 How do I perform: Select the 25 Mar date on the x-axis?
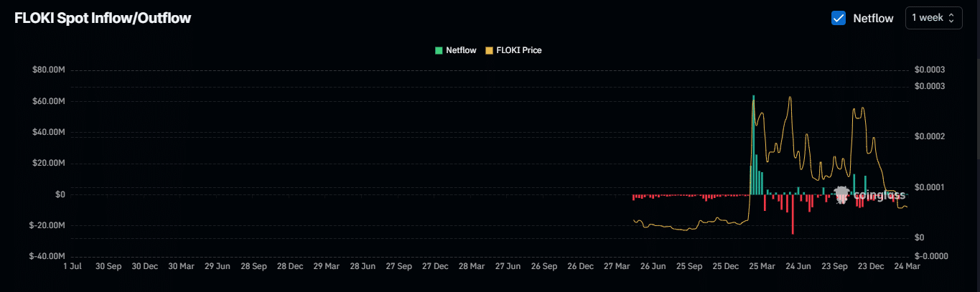tap(762, 265)
